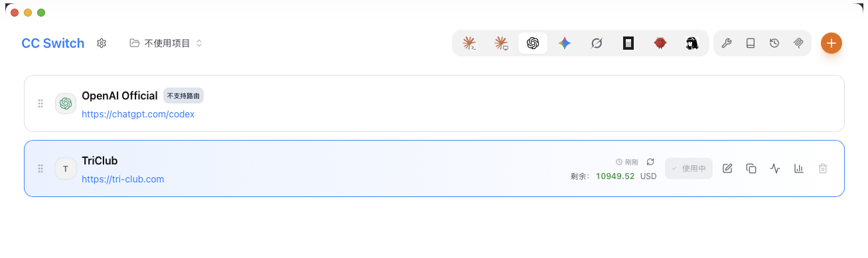Run speed test for TriClub

pyautogui.click(x=775, y=168)
